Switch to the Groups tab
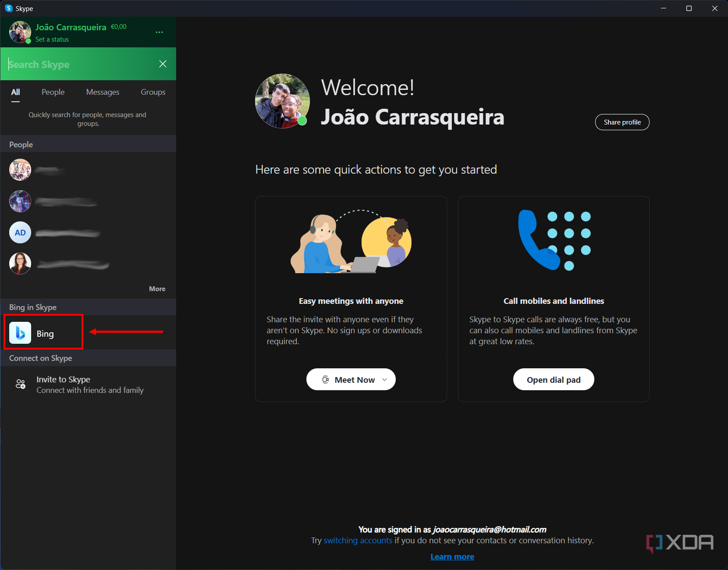This screenshot has width=728, height=570. 153,92
